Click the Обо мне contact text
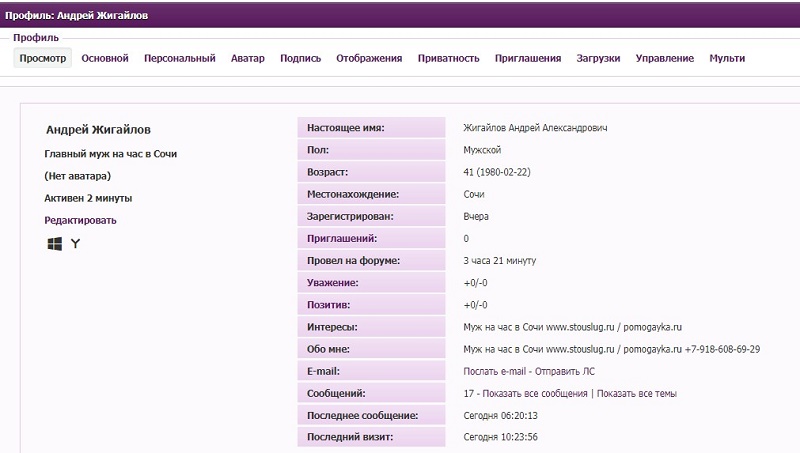Viewport: 800px width, 453px height. pyautogui.click(x=612, y=350)
